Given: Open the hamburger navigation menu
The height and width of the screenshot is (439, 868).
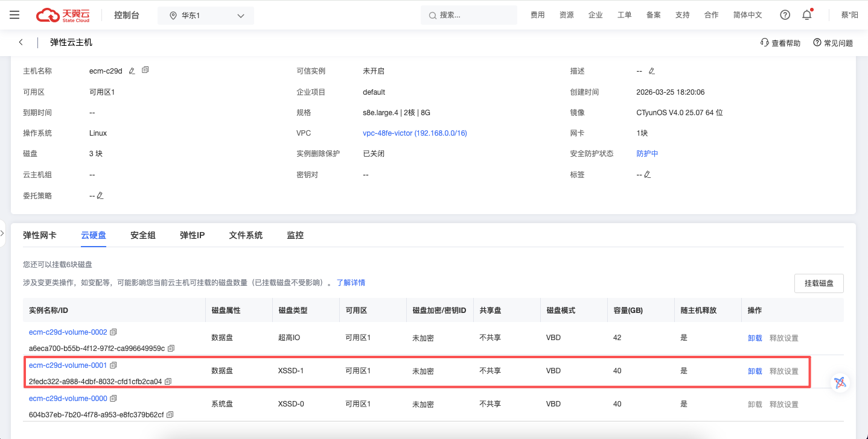Looking at the screenshot, I should 14,15.
